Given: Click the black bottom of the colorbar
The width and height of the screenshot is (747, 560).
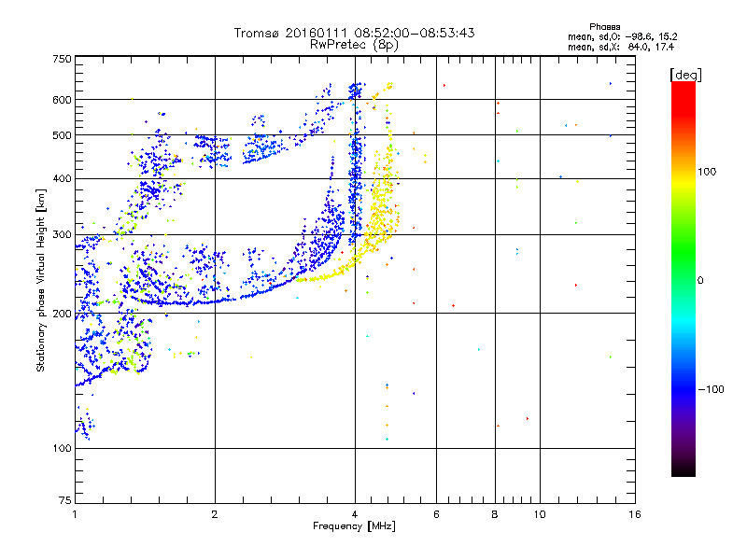Looking at the screenshot, I should click(x=684, y=469).
